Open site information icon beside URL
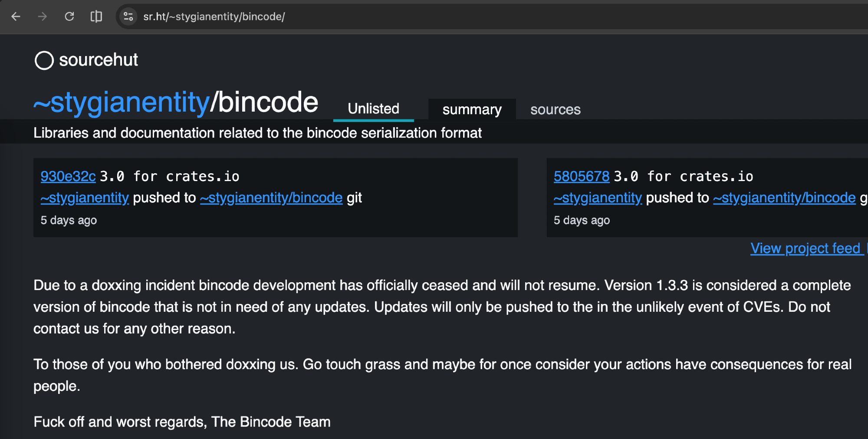Image resolution: width=868 pixels, height=439 pixels. click(128, 17)
